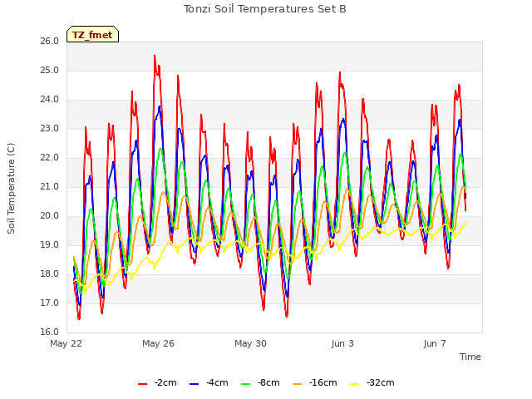This screenshot has height=399, width=532.
Task: Click the 18.0 y-axis tick value
Action: [50, 273]
